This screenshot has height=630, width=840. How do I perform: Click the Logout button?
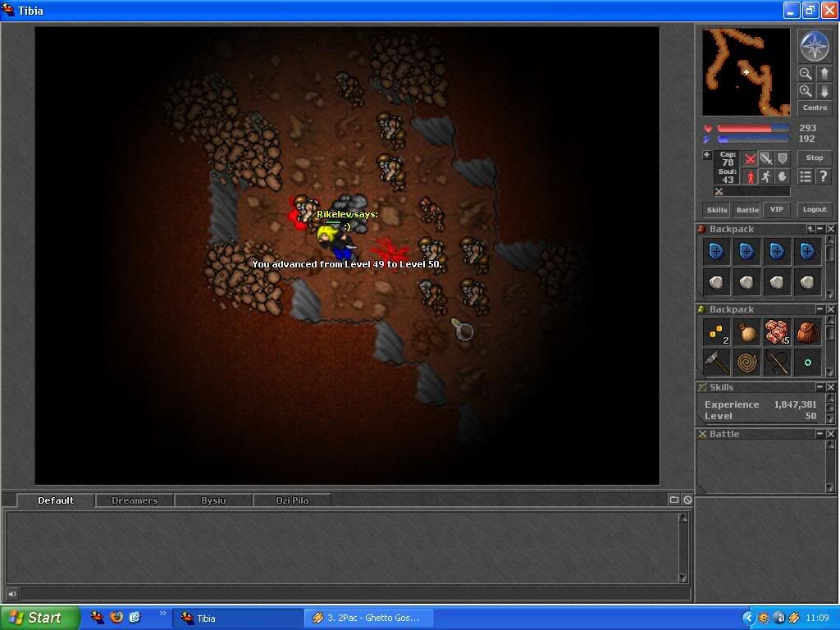click(x=815, y=209)
